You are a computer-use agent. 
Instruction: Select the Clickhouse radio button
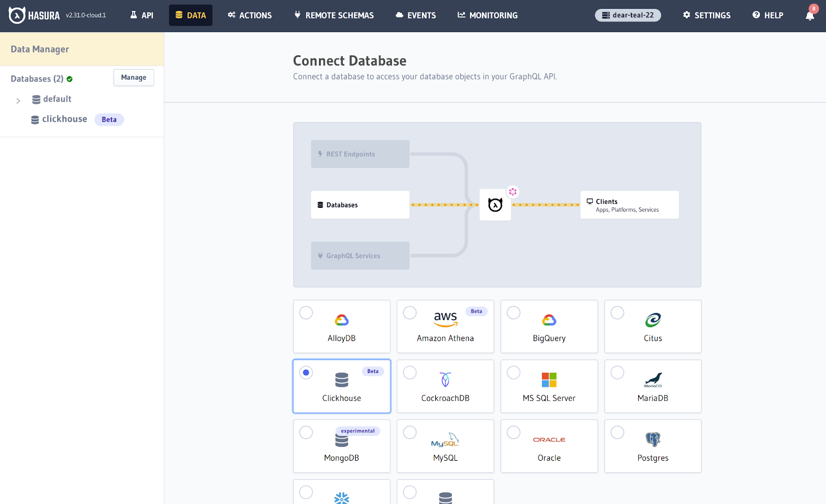point(306,372)
